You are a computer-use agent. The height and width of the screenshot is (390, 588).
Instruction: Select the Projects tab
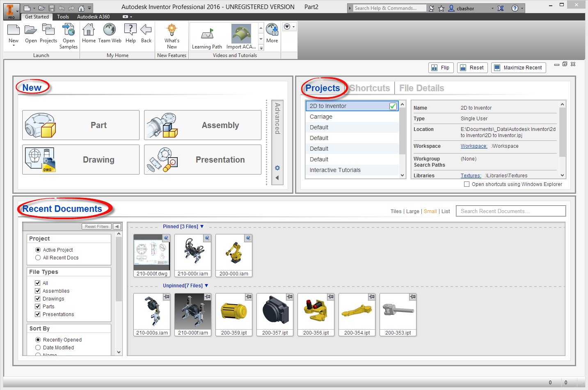tap(323, 88)
